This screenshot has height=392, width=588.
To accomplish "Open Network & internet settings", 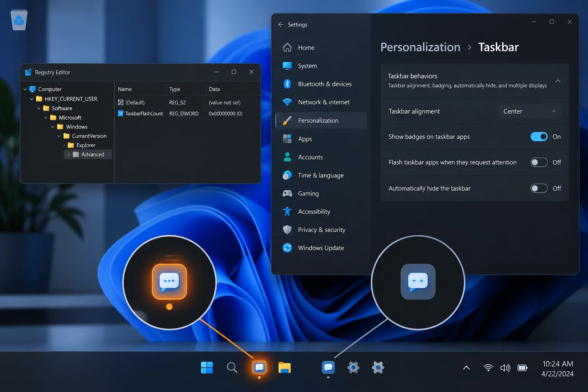I will (x=321, y=102).
